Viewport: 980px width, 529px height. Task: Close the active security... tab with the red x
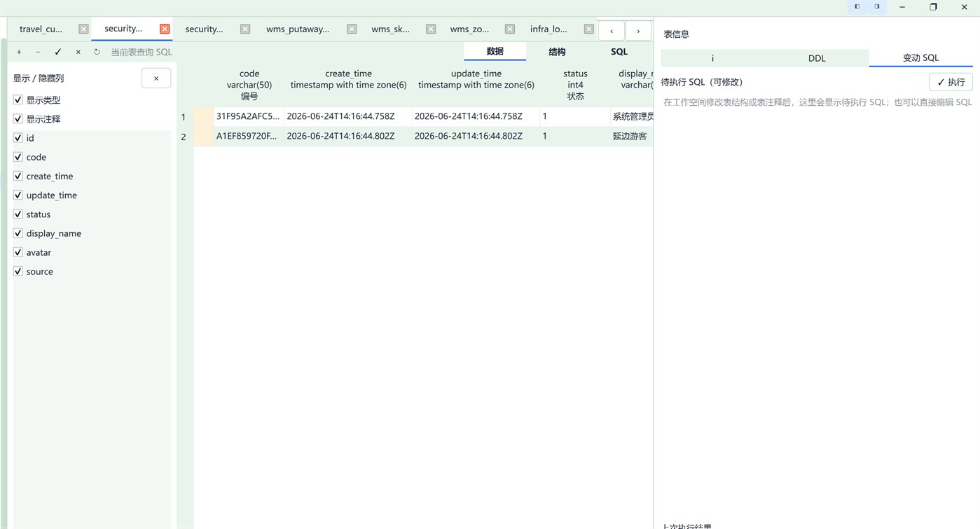tap(165, 29)
